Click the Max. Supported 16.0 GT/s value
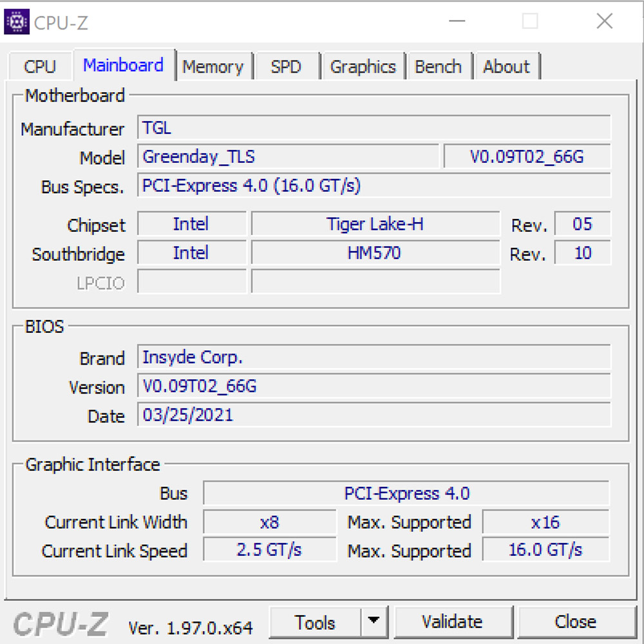Image resolution: width=644 pixels, height=644 pixels. 545,549
